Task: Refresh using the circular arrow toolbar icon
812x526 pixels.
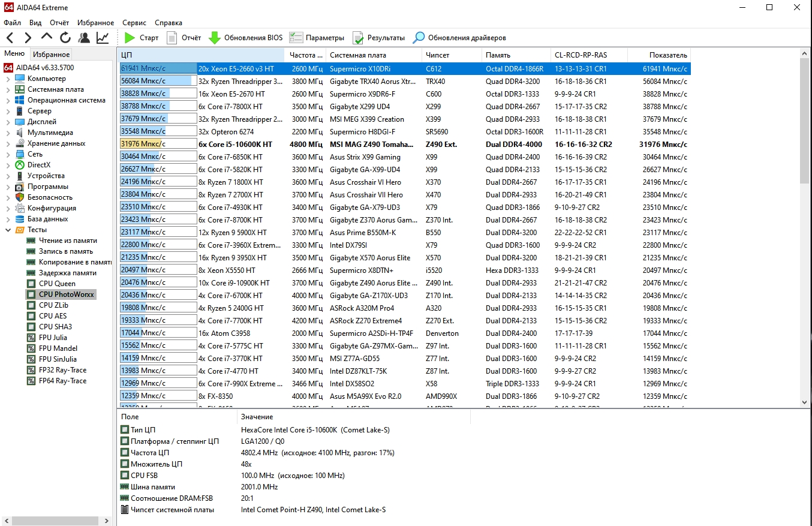Action: click(x=65, y=38)
